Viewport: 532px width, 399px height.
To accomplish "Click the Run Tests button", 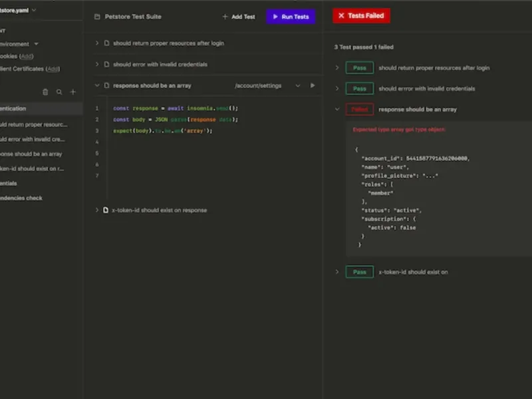I will 291,17.
